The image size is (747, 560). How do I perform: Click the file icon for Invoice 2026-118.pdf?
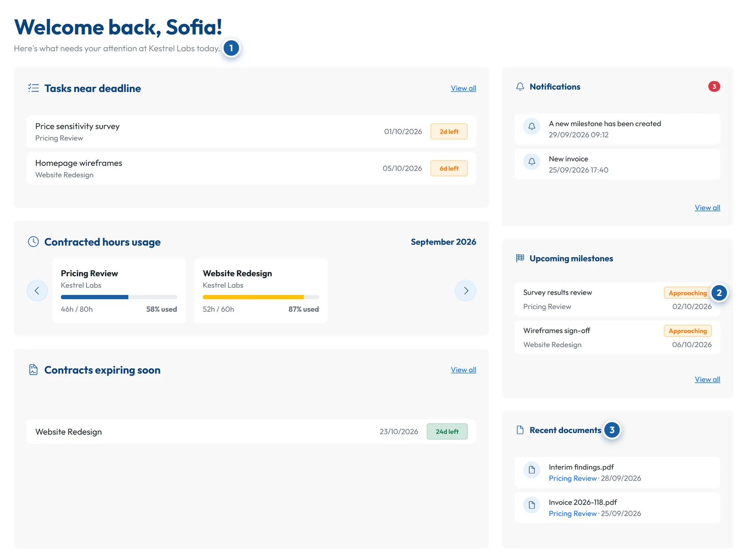point(532,505)
